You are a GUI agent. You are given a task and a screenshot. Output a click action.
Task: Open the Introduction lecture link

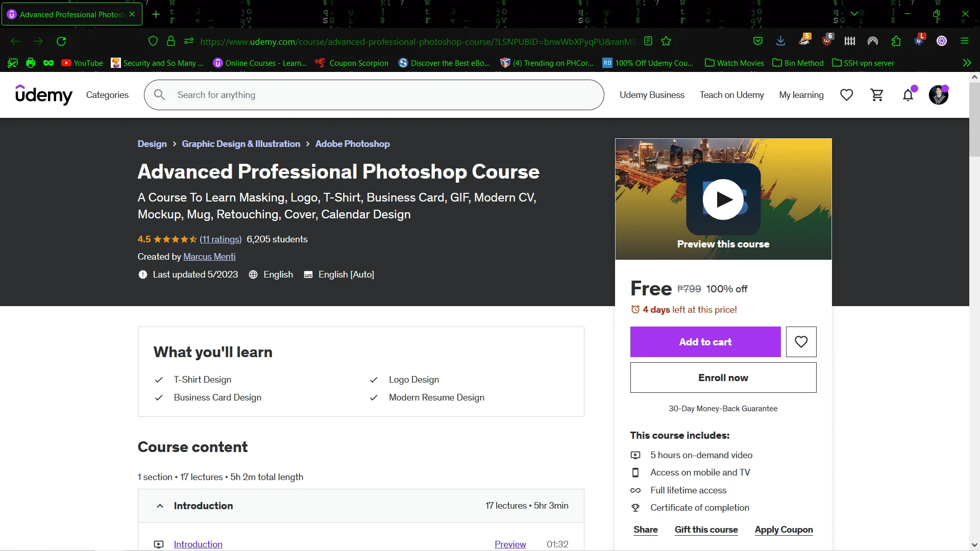pos(198,544)
